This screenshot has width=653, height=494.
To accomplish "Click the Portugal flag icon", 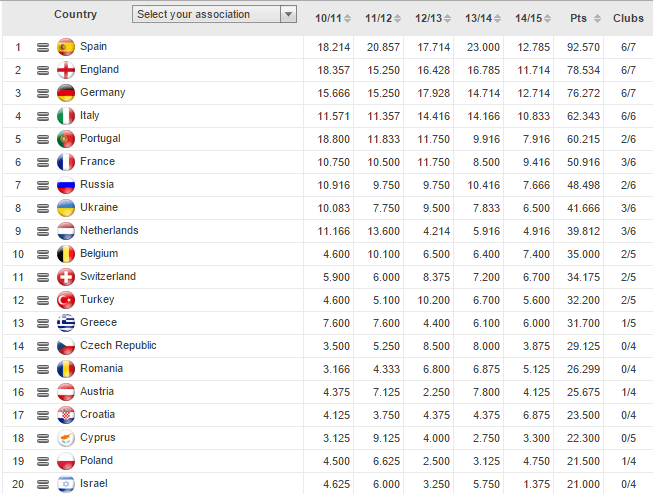I will [66, 139].
